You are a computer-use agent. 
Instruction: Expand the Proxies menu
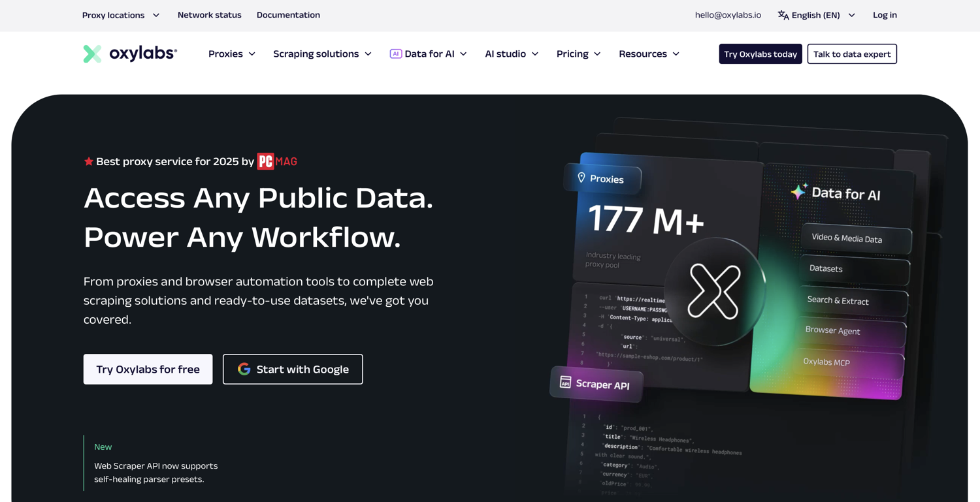click(232, 54)
